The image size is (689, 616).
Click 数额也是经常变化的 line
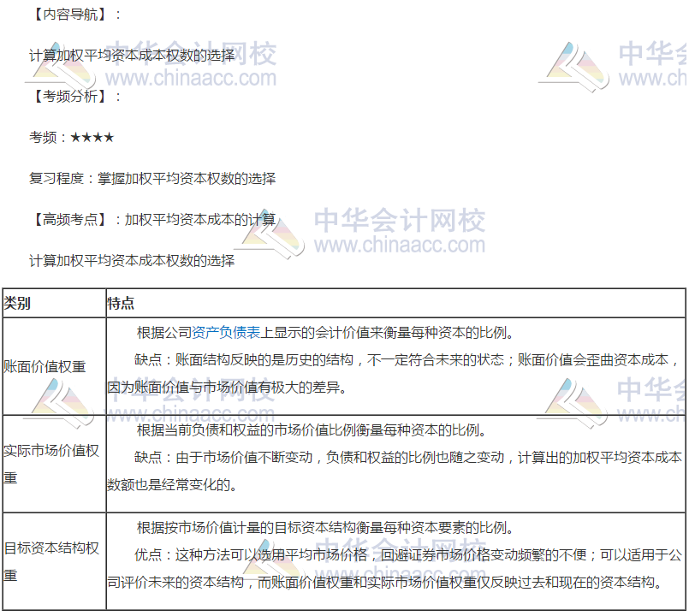tap(172, 485)
